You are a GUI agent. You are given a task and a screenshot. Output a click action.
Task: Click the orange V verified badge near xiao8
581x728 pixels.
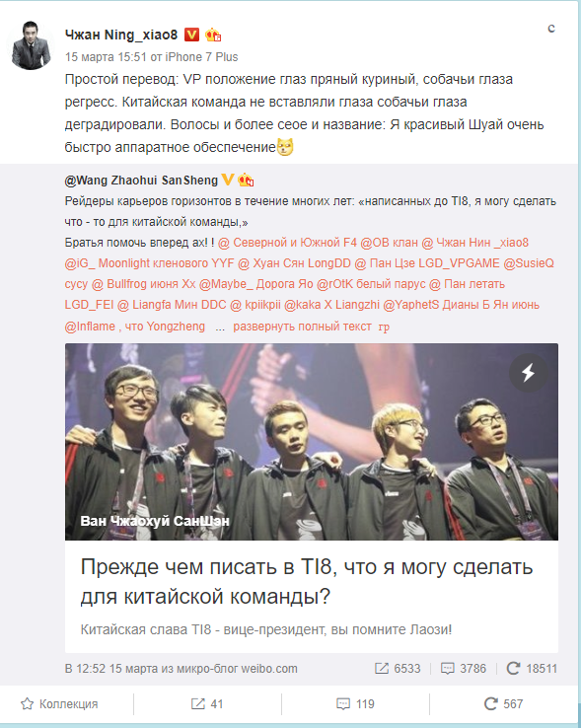click(191, 35)
